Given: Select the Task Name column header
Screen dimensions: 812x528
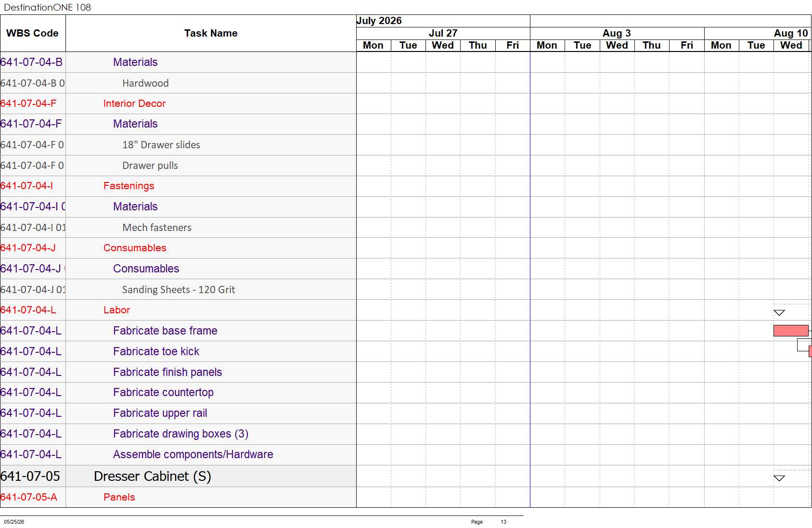Looking at the screenshot, I should tap(211, 33).
